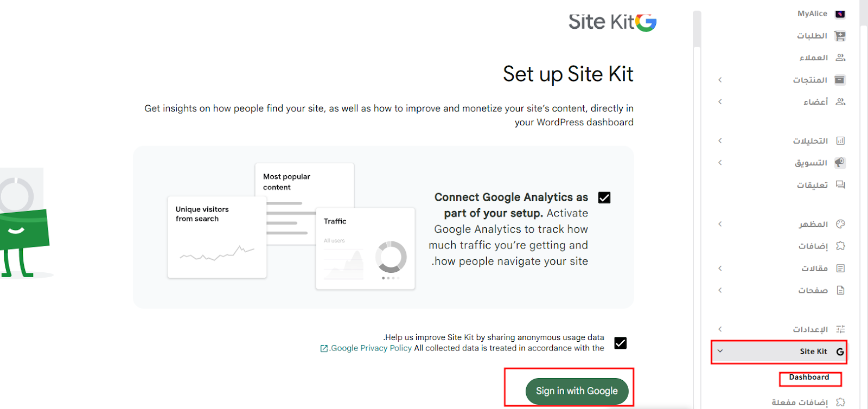868x409 pixels.
Task: Click the MyAlice icon in the sidebar
Action: (x=840, y=14)
